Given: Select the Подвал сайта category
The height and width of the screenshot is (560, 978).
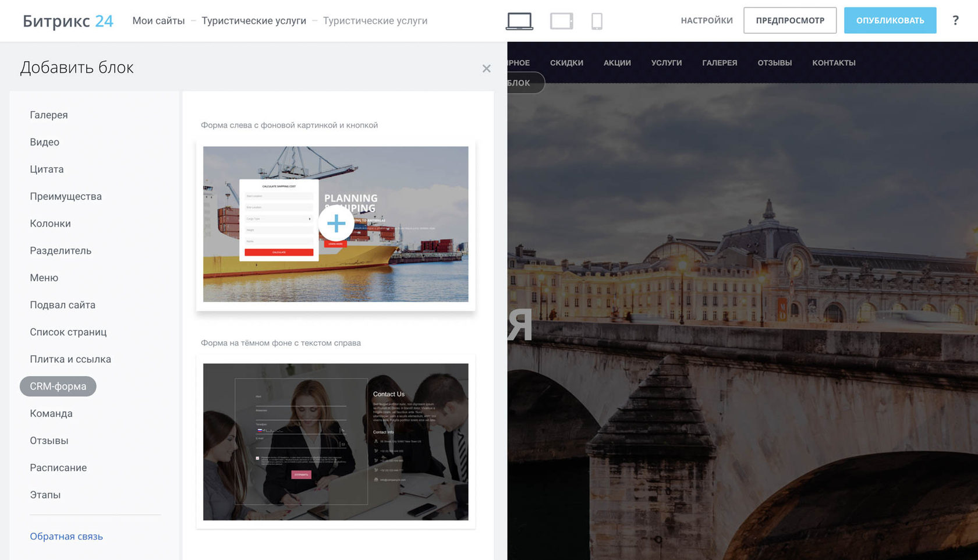Looking at the screenshot, I should [x=62, y=305].
